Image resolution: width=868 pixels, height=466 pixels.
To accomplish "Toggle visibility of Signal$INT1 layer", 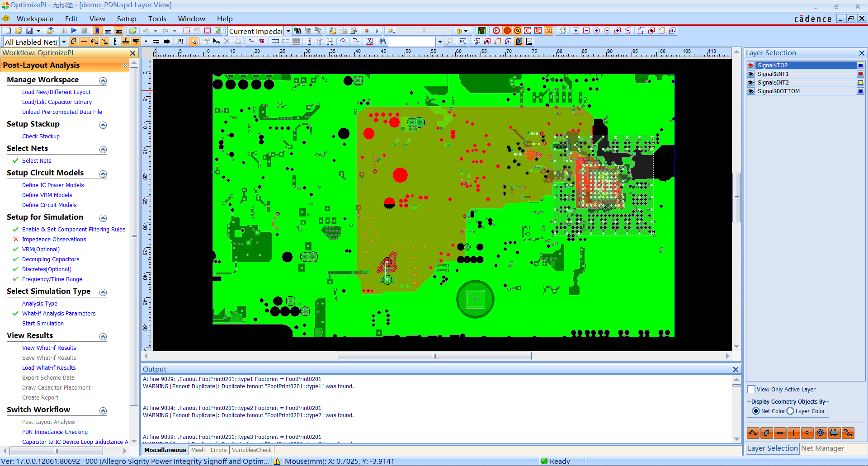I will pos(751,74).
